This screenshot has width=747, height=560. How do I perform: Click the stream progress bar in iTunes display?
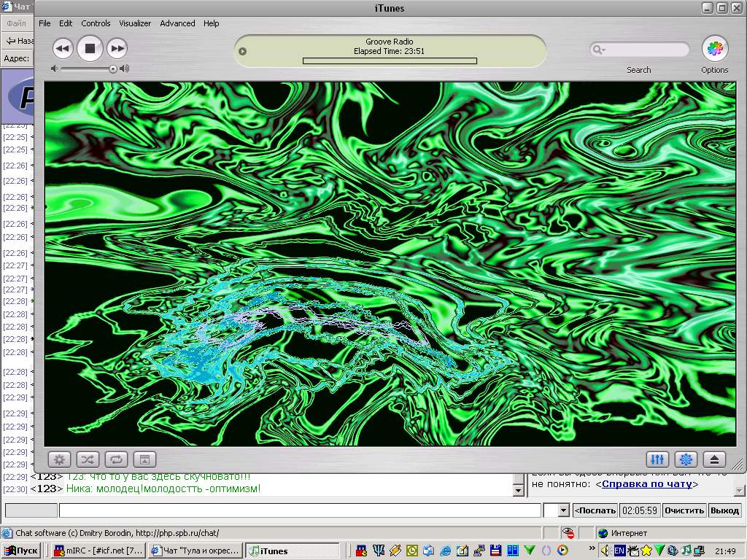coord(390,61)
